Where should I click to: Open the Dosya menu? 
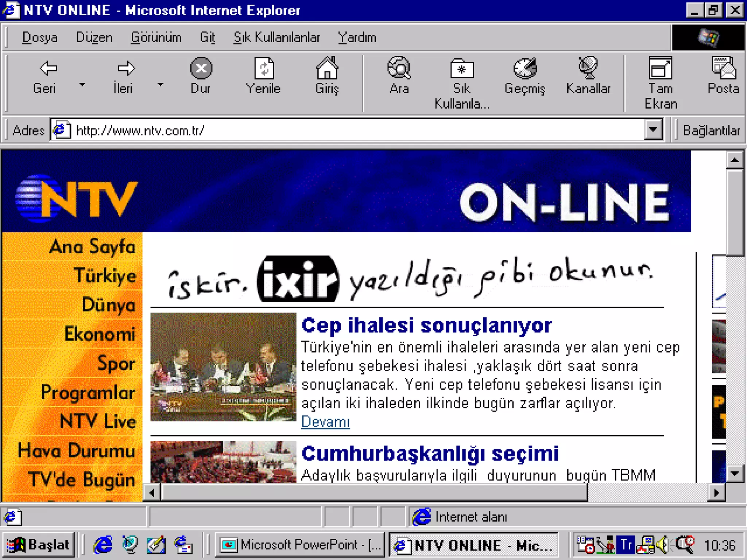40,38
